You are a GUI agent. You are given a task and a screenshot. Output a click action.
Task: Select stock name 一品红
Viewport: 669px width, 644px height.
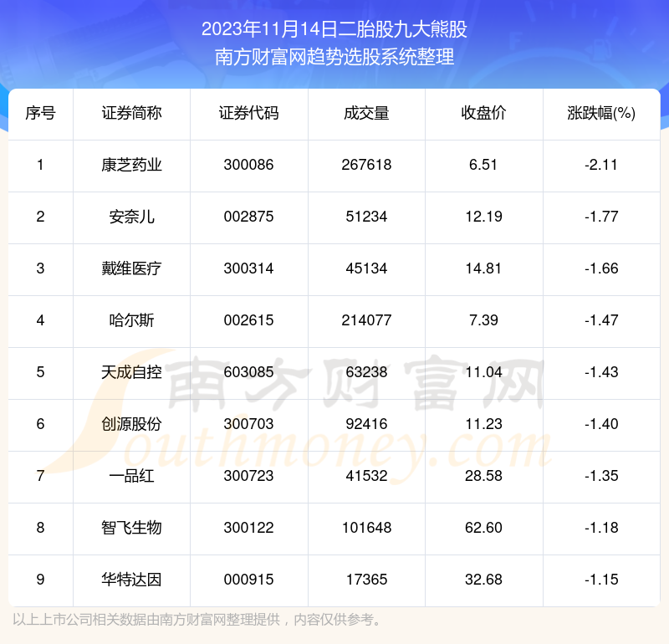click(131, 476)
